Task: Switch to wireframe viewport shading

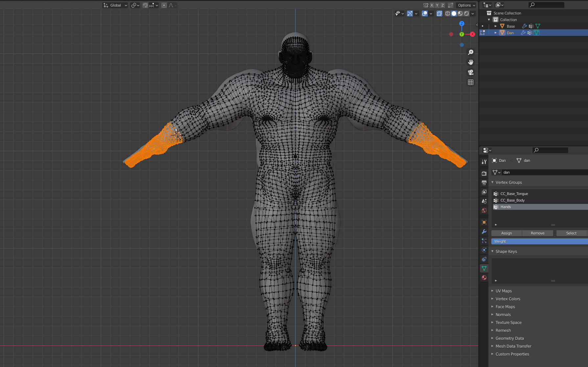Action: point(448,13)
